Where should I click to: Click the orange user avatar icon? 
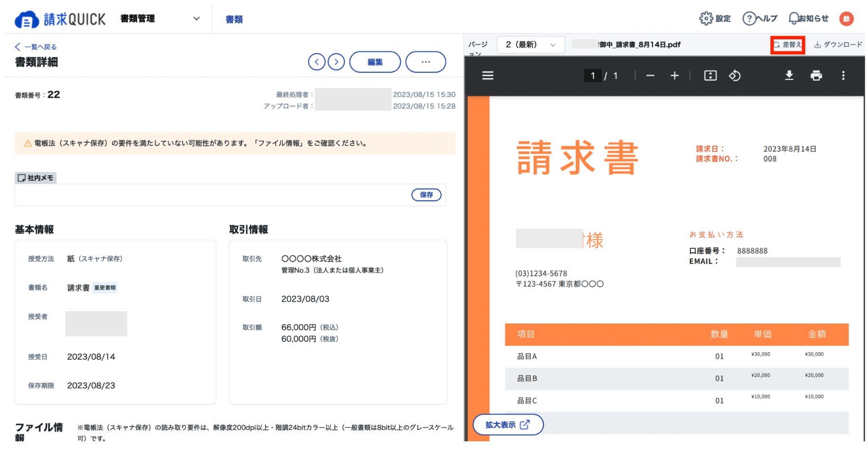[846, 19]
